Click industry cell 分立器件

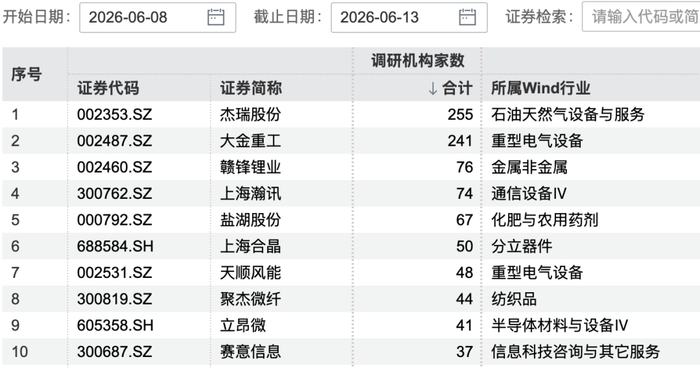[522, 246]
